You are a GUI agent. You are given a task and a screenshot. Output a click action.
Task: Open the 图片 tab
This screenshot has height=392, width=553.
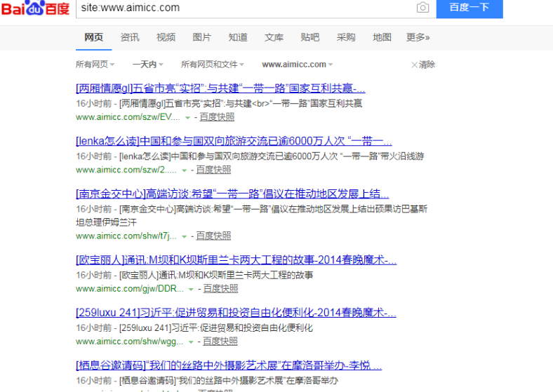tap(201, 37)
